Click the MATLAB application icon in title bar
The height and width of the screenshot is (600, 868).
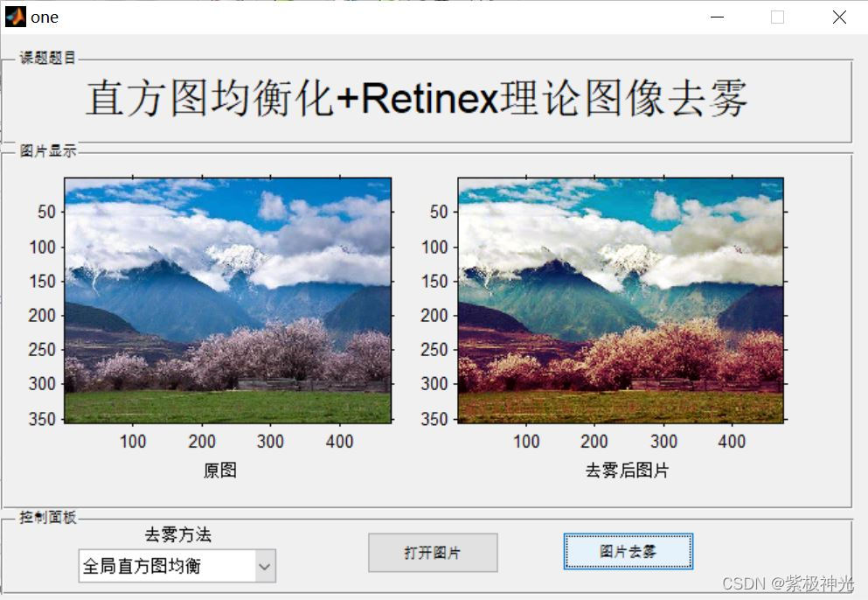click(x=14, y=16)
